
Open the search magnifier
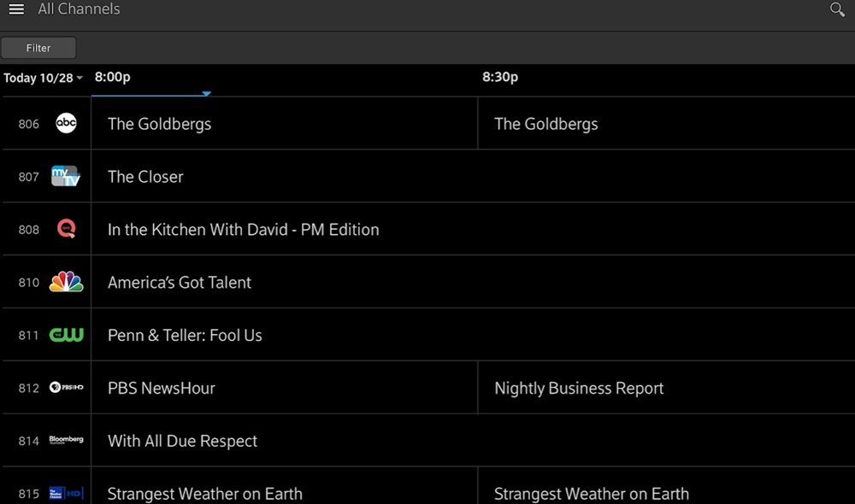(x=837, y=9)
